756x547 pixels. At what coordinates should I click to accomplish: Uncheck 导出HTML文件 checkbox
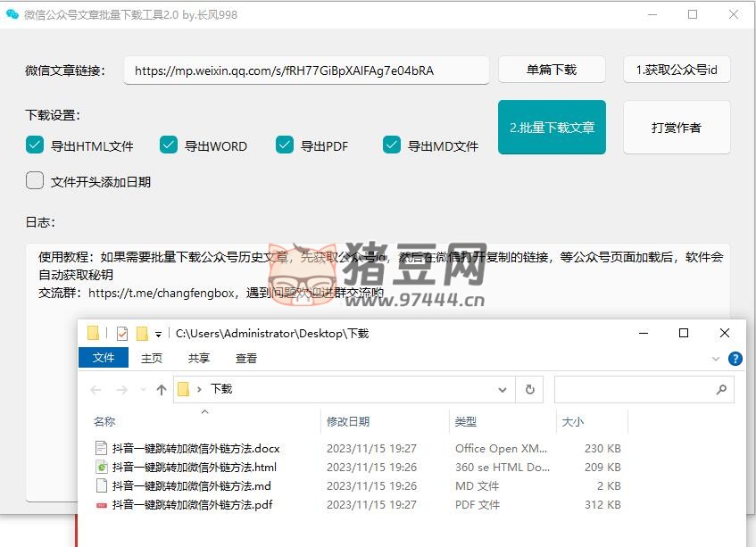point(35,145)
